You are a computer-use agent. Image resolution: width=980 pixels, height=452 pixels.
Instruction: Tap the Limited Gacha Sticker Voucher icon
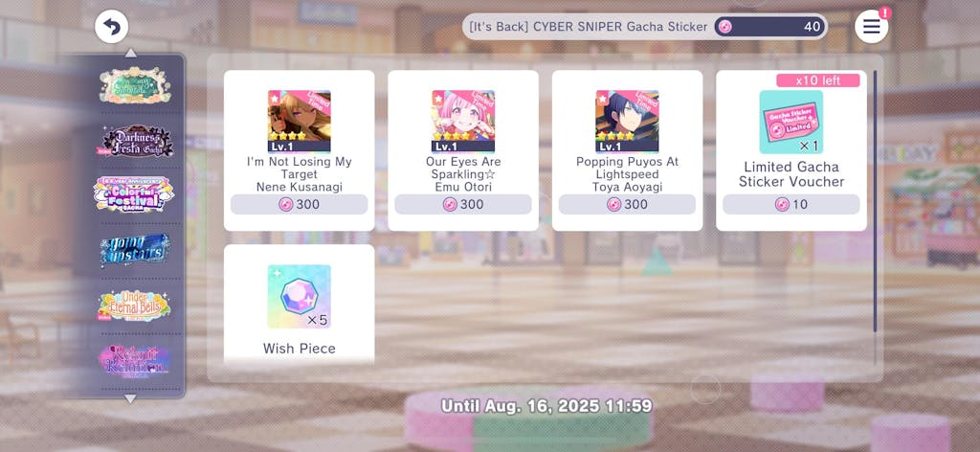point(791,122)
